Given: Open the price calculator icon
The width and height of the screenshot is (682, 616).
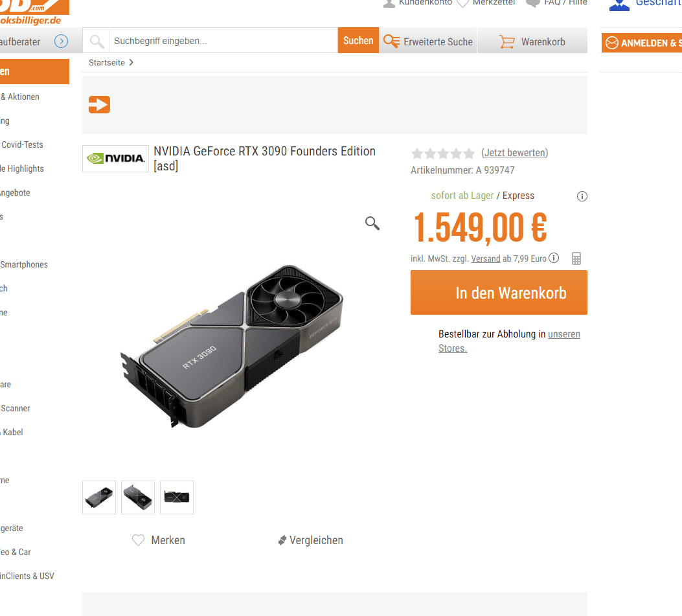Looking at the screenshot, I should [x=576, y=258].
